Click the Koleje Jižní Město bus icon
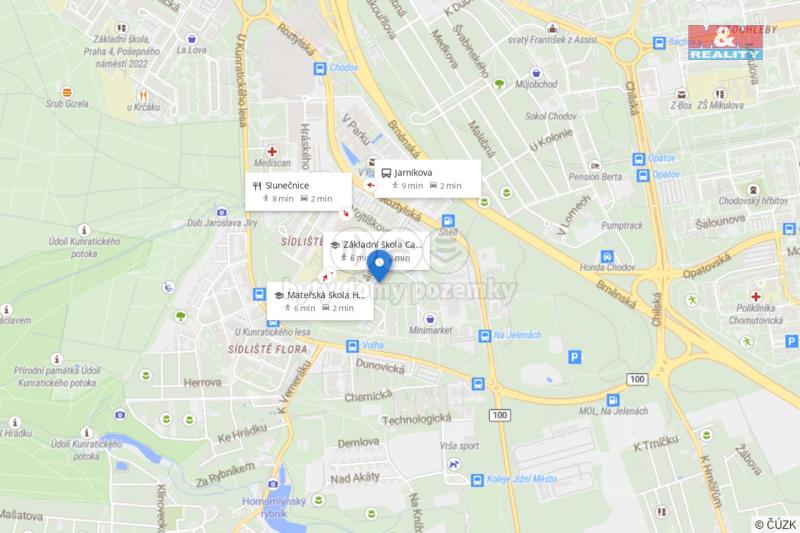 477,480
